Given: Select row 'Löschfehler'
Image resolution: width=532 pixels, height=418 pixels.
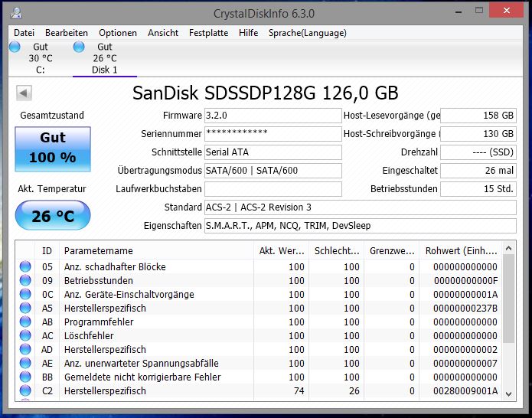Looking at the screenshot, I should coord(259,335).
